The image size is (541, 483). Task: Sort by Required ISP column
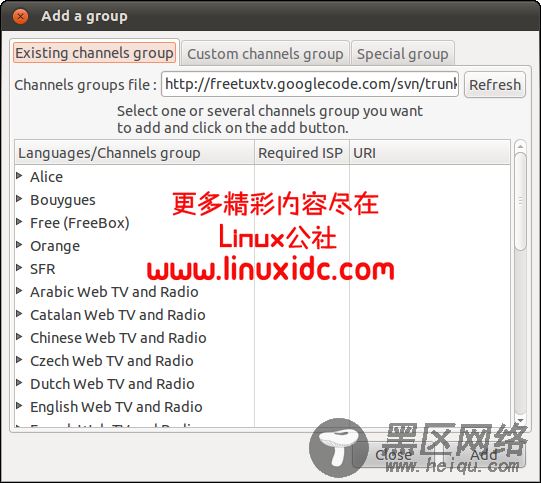click(x=302, y=153)
